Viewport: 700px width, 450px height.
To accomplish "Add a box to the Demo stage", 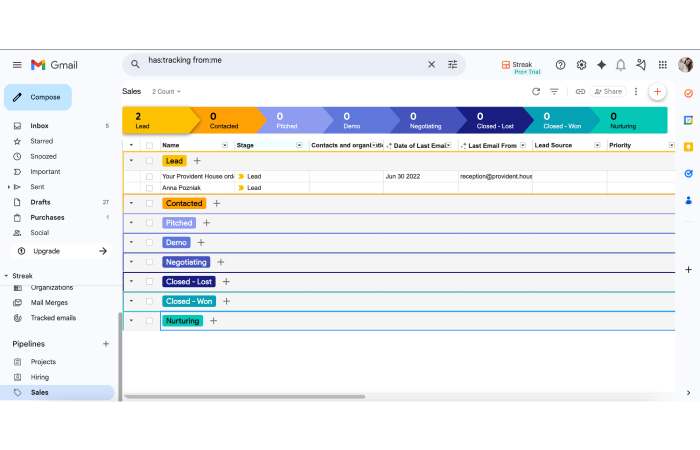I will tap(201, 242).
